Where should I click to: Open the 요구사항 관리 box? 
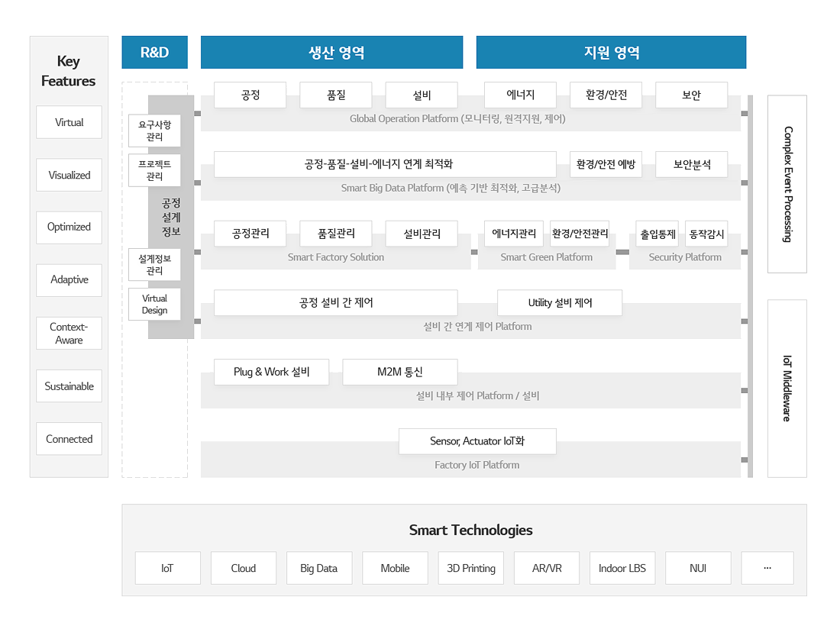pyautogui.click(x=154, y=131)
